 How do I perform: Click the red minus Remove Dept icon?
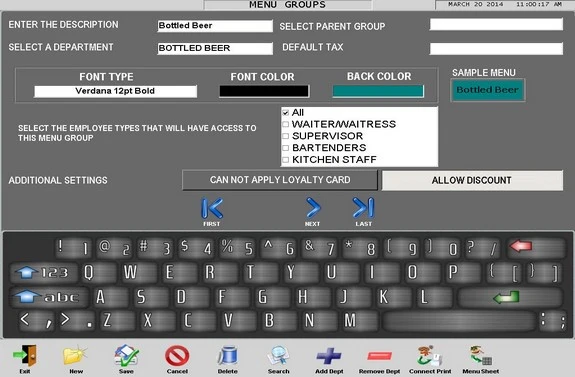coord(380,356)
